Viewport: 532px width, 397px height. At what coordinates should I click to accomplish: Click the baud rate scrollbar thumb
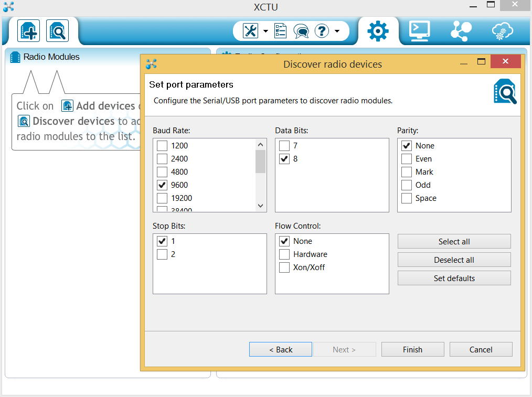click(261, 162)
